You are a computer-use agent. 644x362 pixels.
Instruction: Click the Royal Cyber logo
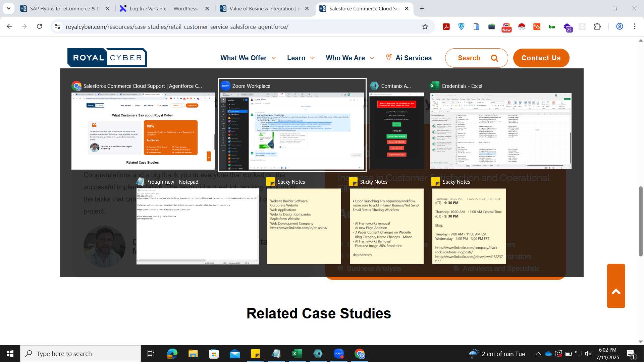pyautogui.click(x=107, y=58)
